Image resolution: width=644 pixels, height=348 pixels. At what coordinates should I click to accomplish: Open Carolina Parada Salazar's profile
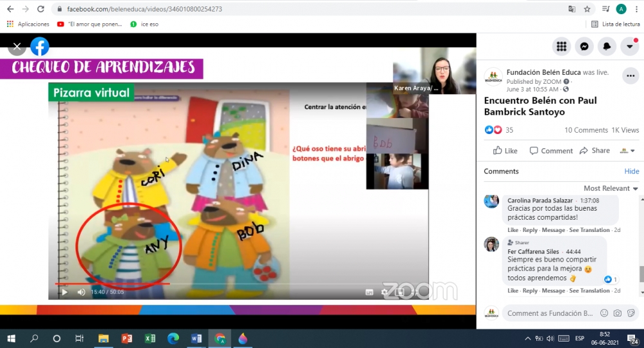pos(540,200)
